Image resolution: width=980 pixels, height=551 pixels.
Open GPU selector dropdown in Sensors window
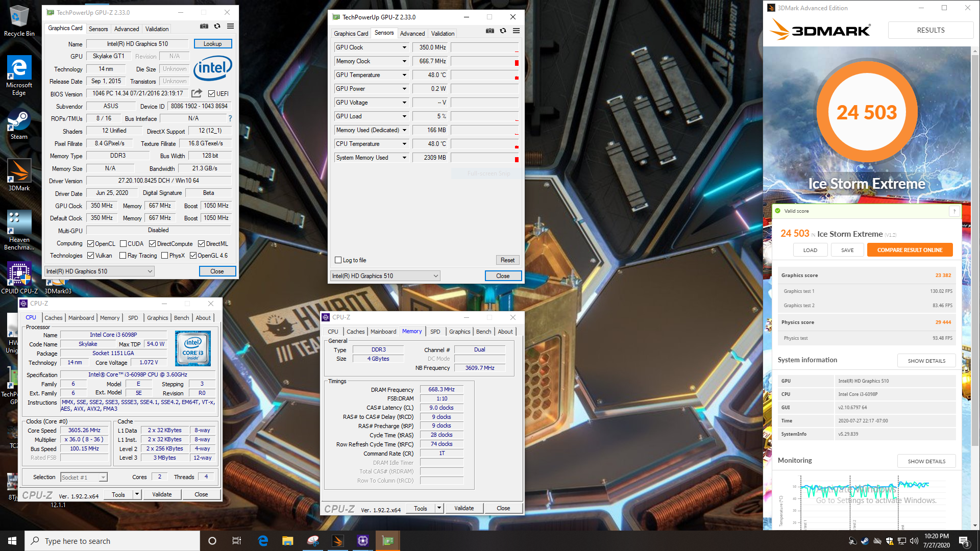click(x=385, y=276)
